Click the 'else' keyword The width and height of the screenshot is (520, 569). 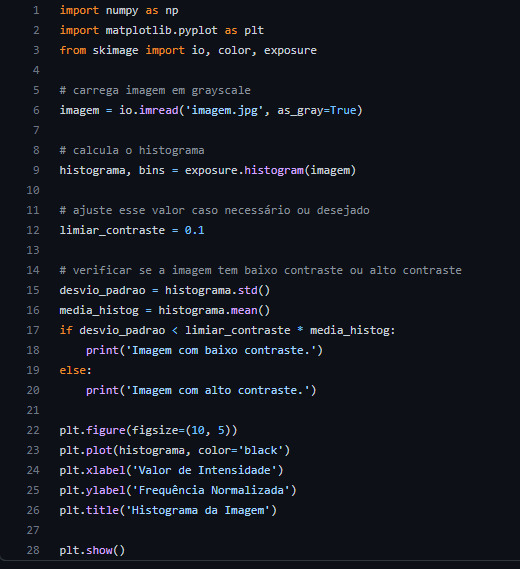click(x=73, y=370)
